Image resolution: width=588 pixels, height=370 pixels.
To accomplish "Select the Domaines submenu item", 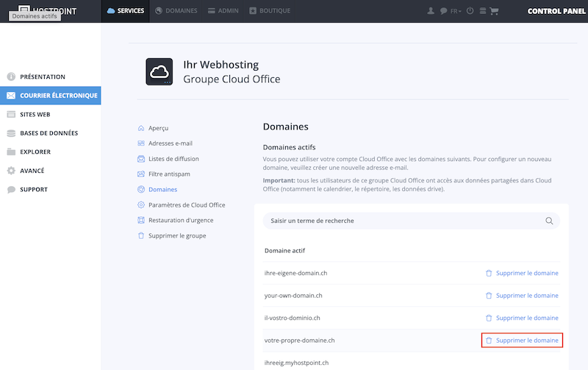I will [x=157, y=190].
